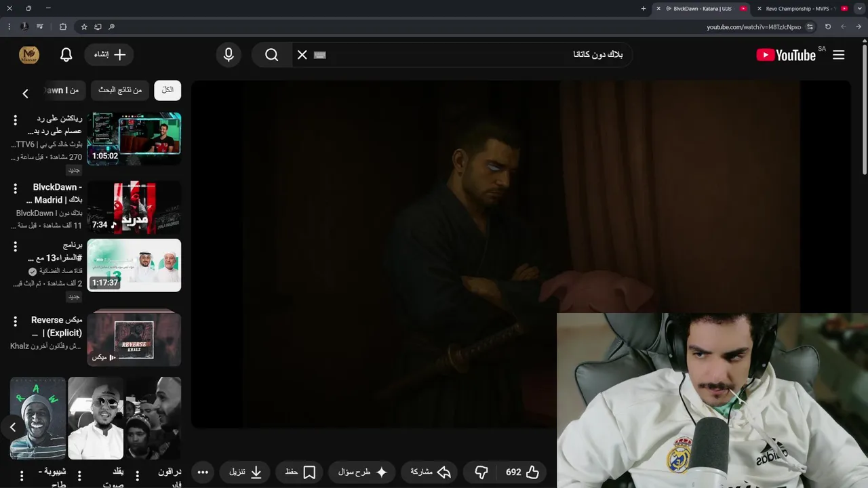
Task: Click the search magnifier button
Action: (x=272, y=55)
